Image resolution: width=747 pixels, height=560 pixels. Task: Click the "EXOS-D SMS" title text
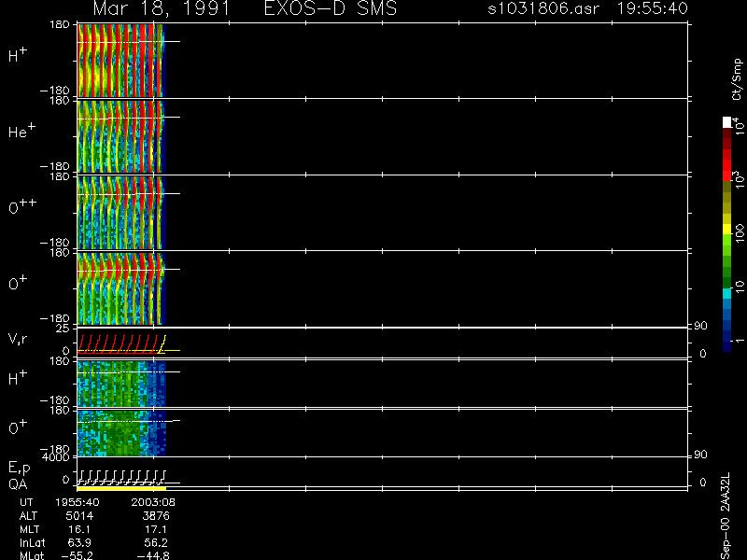coord(331,8)
